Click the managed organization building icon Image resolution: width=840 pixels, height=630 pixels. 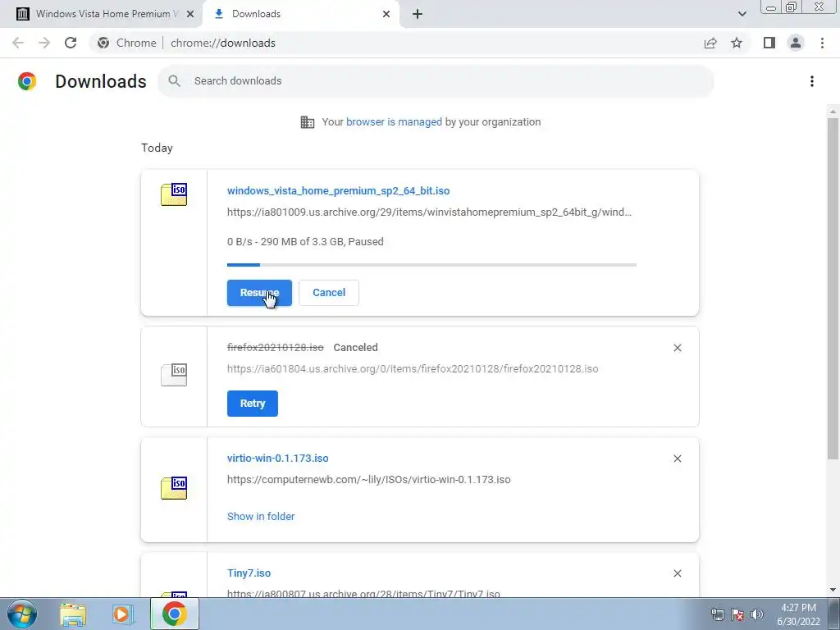(308, 122)
